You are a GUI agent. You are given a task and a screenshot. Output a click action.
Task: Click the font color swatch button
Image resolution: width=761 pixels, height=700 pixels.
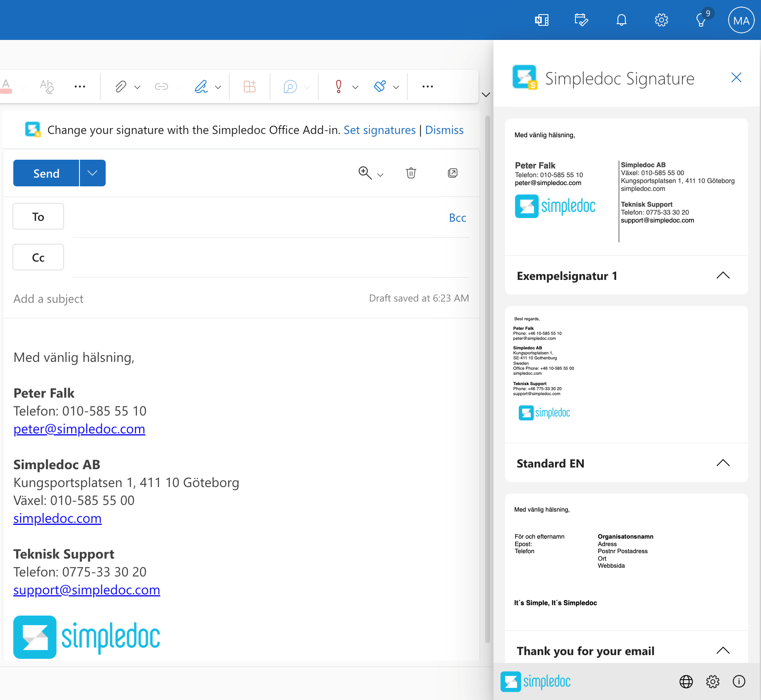[x=6, y=87]
